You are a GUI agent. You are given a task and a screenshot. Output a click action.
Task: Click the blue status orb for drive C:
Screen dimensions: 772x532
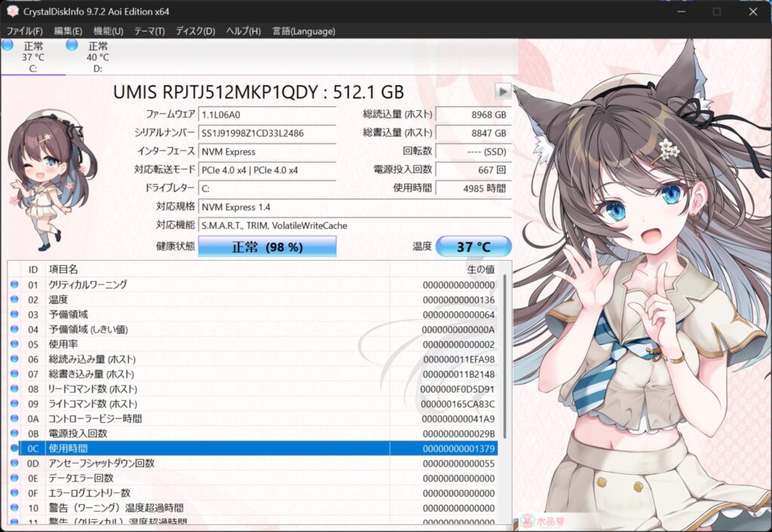tap(7, 46)
